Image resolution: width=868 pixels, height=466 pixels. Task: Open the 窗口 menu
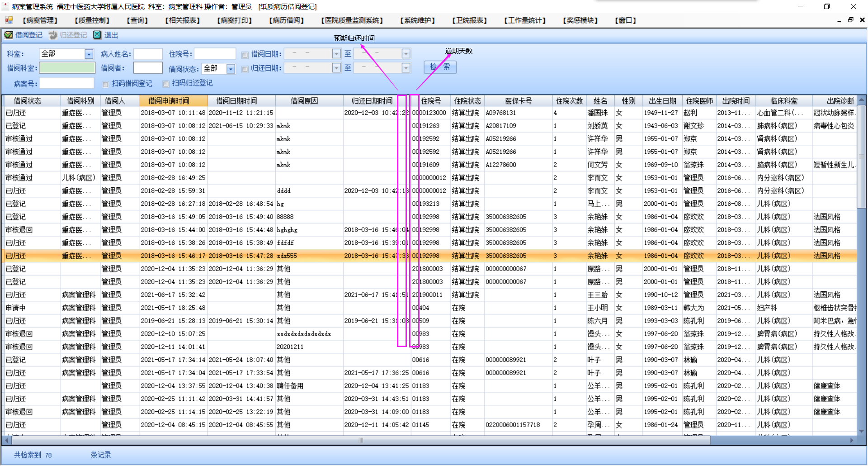(x=626, y=20)
